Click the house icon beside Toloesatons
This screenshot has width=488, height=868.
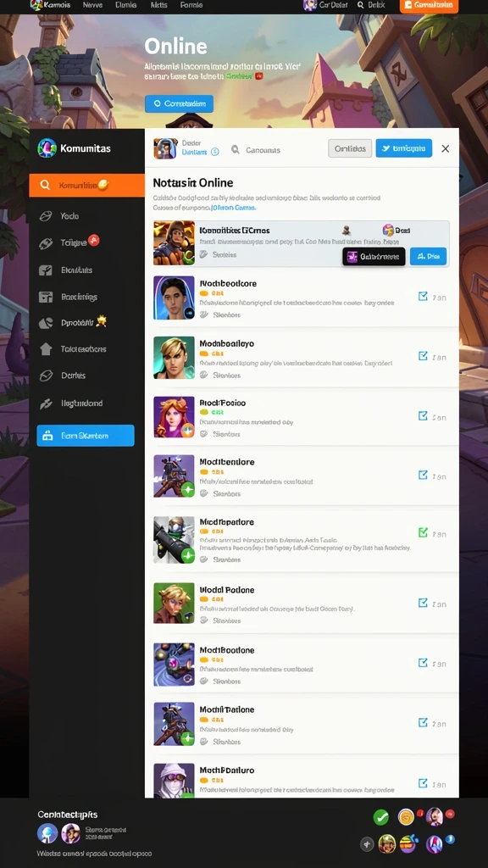46,348
